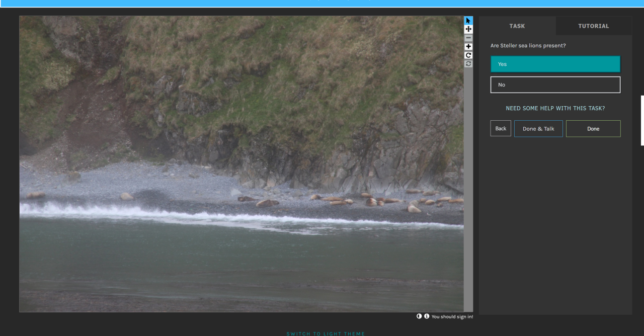This screenshot has width=644, height=336.
Task: Switch to the light theme
Action: tap(326, 333)
